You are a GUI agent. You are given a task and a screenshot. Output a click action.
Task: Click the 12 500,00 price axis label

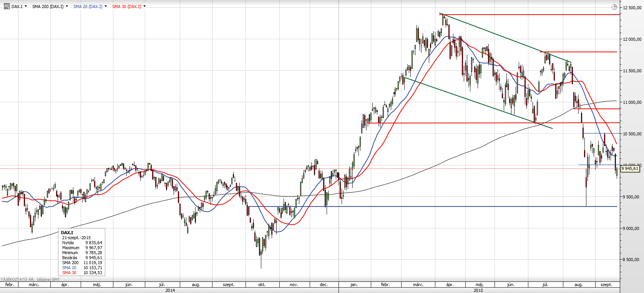(632, 8)
